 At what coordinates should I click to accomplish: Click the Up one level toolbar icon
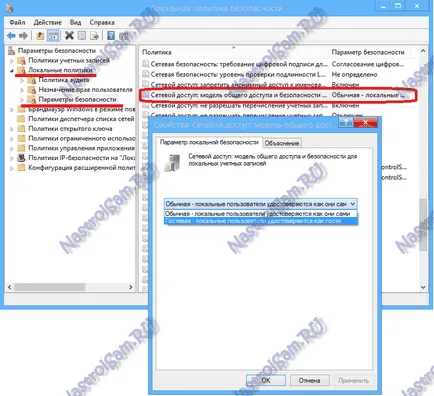(x=40, y=36)
